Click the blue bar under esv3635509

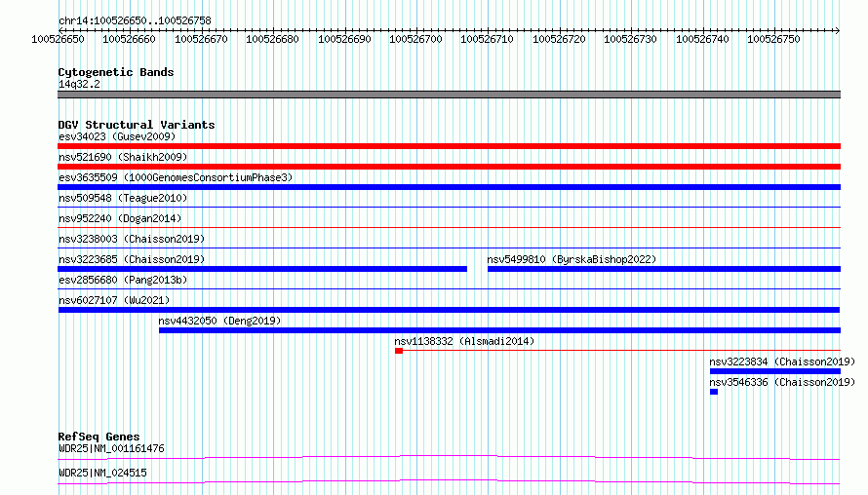449,187
